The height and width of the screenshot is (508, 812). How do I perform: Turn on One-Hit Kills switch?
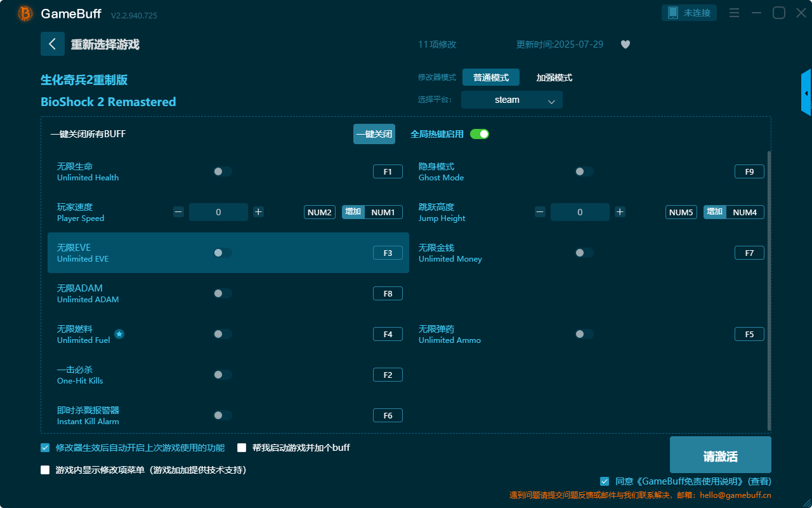pyautogui.click(x=223, y=375)
